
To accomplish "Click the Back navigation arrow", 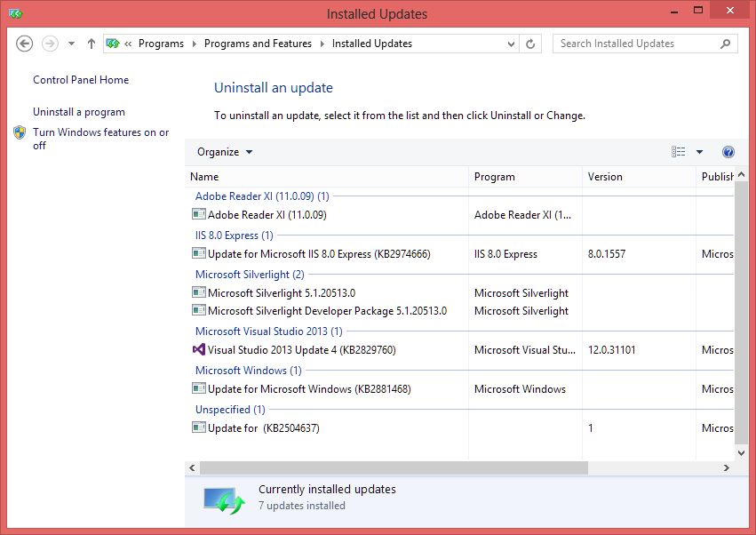I will [24, 44].
